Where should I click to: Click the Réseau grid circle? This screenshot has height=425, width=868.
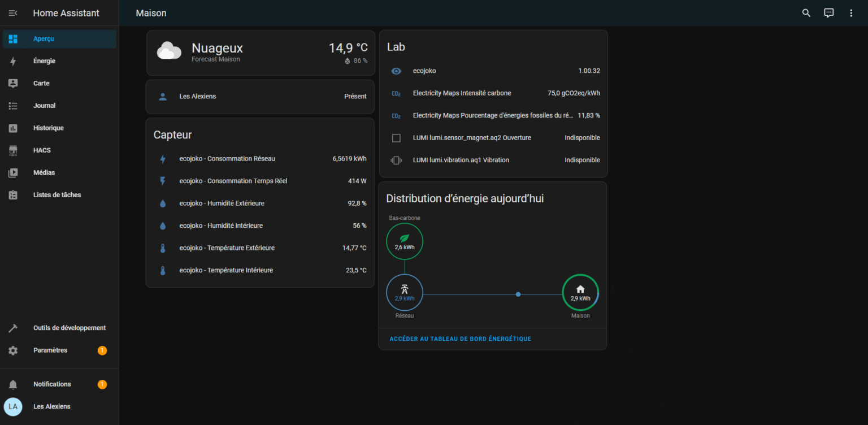pos(405,293)
